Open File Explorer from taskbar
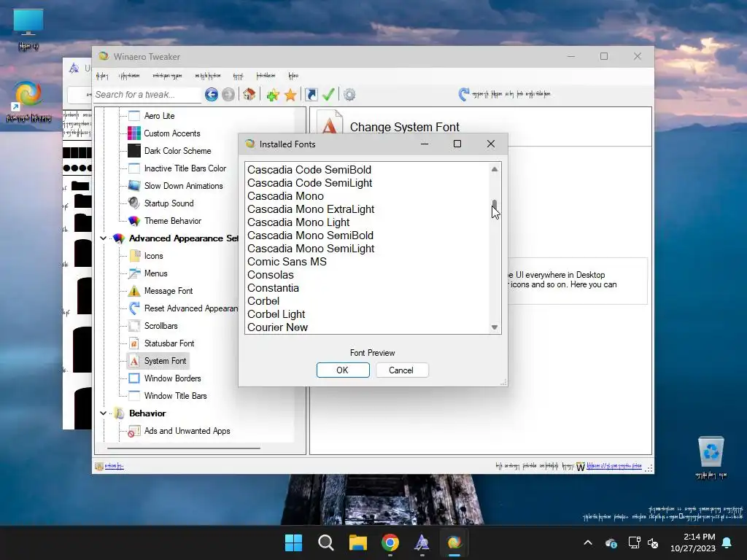Viewport: 747px width, 560px height. pos(357,542)
